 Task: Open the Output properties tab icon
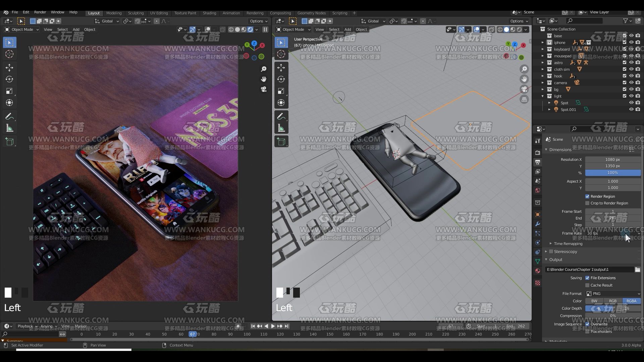(x=538, y=162)
